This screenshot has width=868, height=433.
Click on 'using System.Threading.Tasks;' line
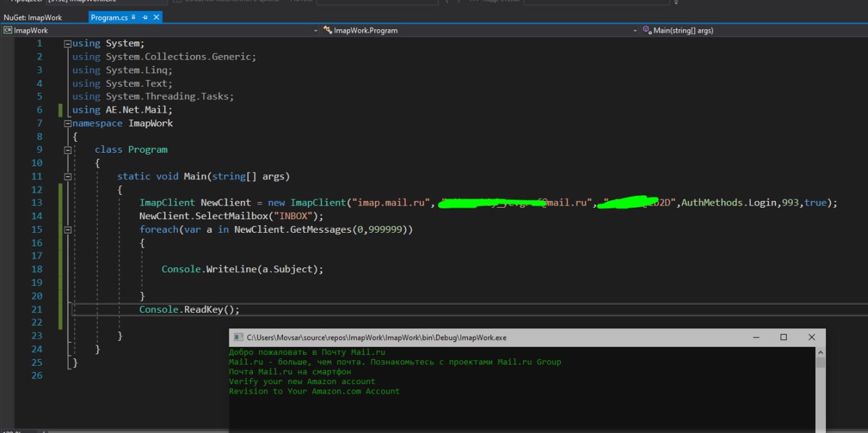click(153, 96)
